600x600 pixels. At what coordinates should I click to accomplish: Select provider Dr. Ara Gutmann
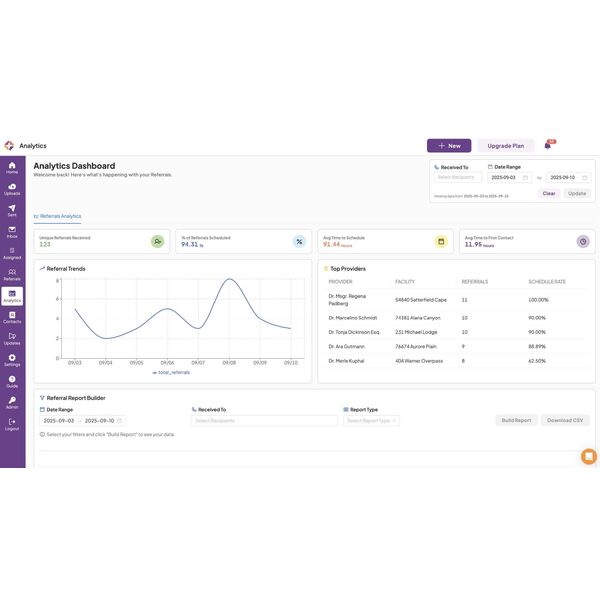[346, 346]
